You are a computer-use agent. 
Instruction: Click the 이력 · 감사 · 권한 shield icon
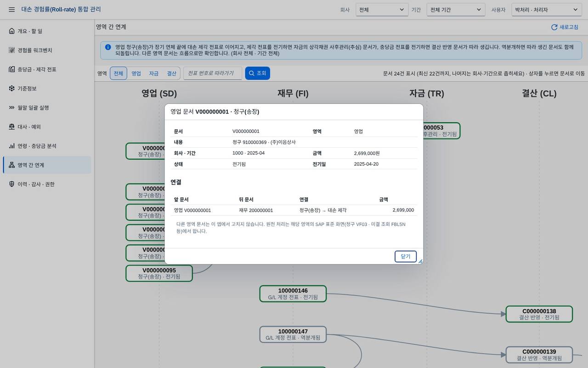tap(11, 184)
